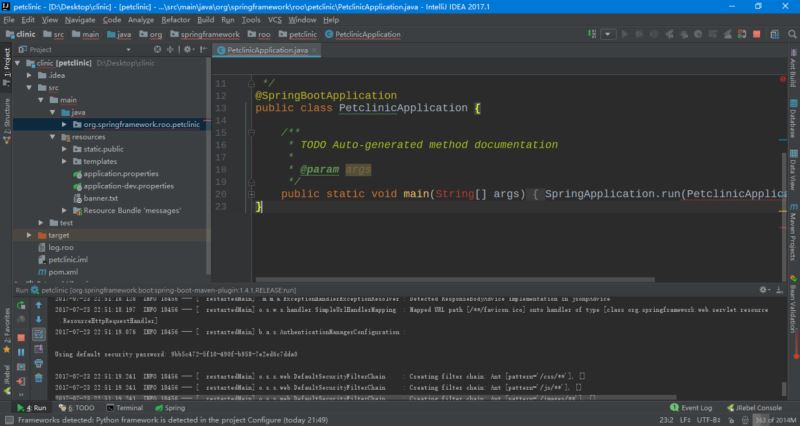Click the red Stop button in main toolbar

click(757, 34)
